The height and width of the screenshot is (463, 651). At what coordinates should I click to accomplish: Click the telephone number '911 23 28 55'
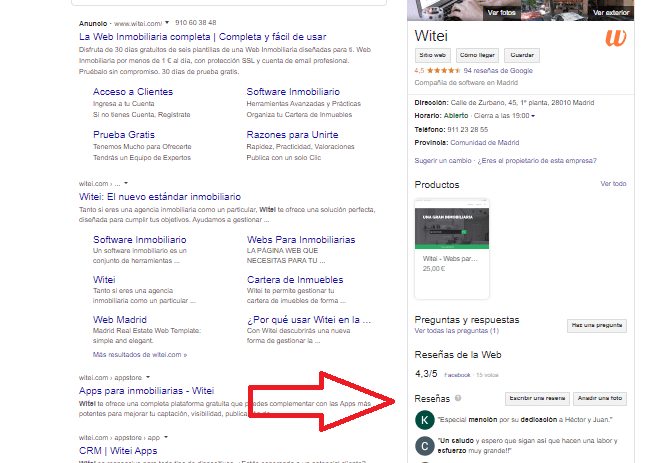467,130
